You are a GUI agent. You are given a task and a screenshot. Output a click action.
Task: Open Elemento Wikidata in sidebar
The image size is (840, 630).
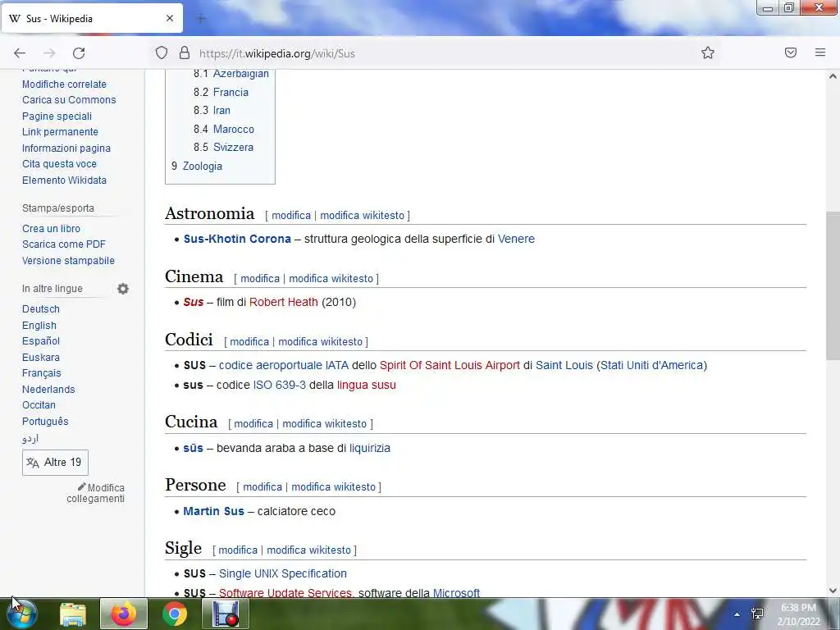click(x=64, y=180)
